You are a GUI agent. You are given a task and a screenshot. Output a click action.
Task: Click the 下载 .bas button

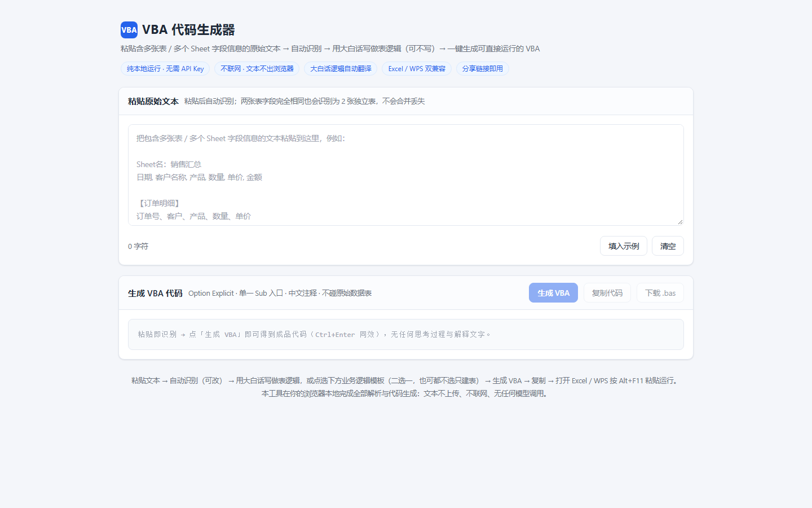[660, 293]
